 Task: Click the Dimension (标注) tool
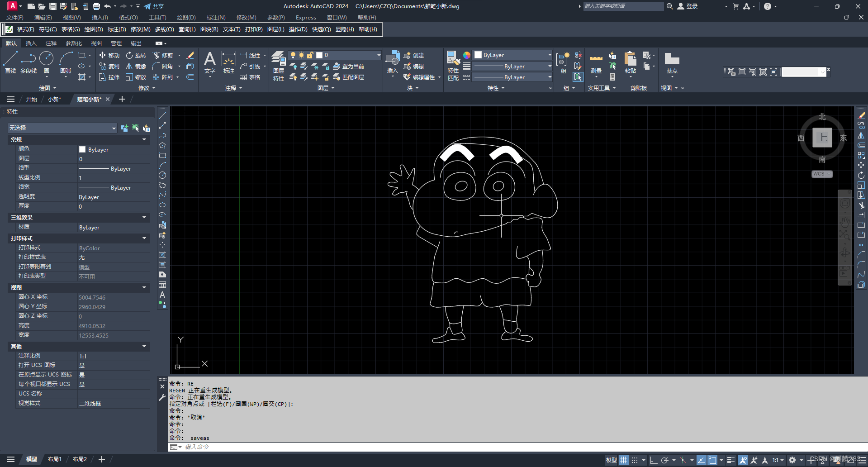click(229, 62)
